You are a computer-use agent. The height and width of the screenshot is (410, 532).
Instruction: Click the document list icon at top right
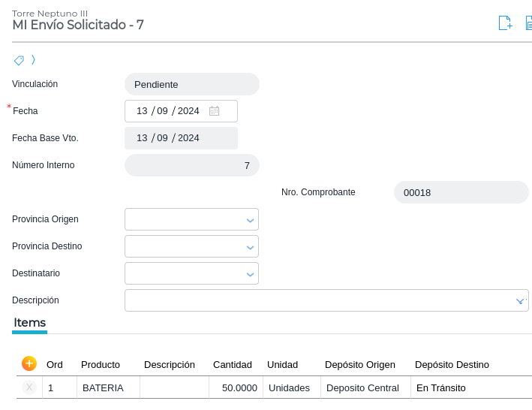point(529,23)
